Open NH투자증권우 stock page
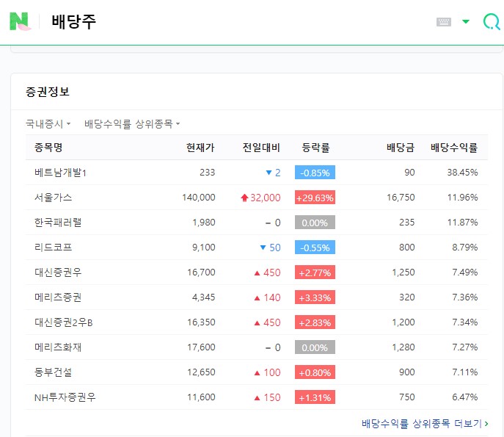 (65, 397)
